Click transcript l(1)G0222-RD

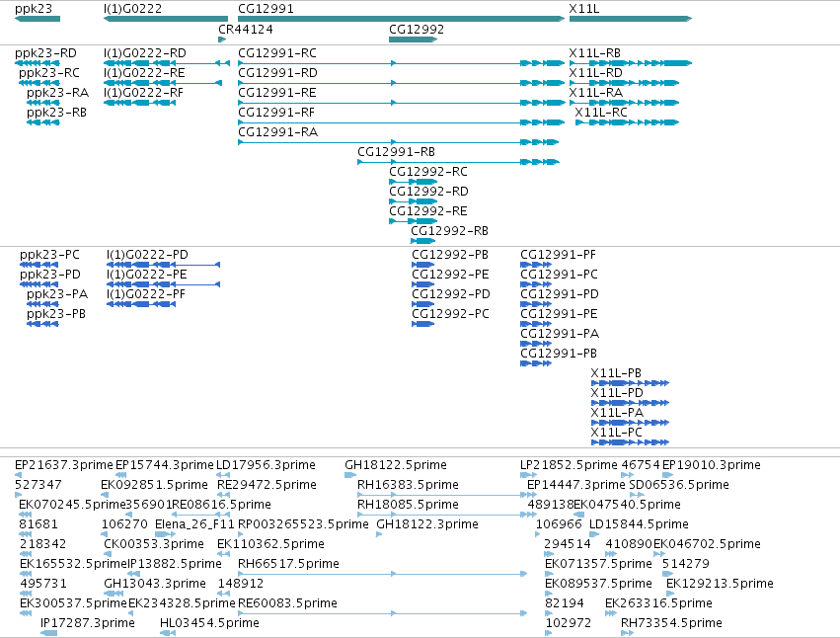pos(167,63)
